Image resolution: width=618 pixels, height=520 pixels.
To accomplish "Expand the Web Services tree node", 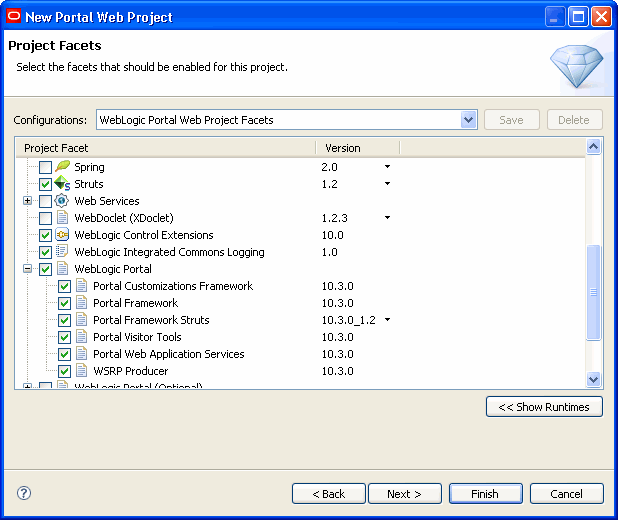I will (27, 201).
